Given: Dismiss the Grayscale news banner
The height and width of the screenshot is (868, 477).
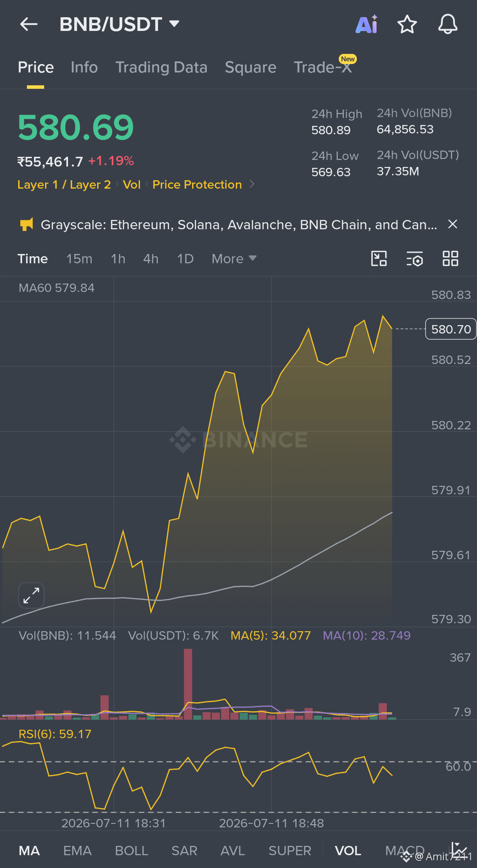Looking at the screenshot, I should (453, 224).
